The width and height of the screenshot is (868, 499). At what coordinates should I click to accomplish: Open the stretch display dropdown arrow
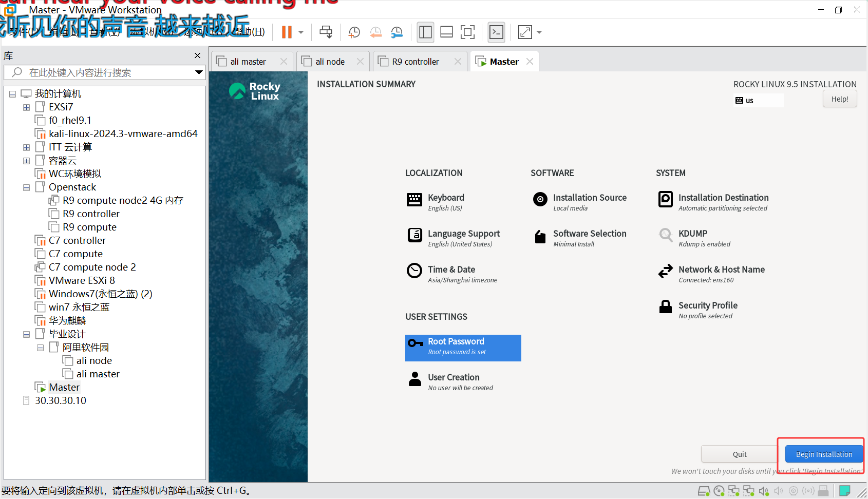[539, 32]
